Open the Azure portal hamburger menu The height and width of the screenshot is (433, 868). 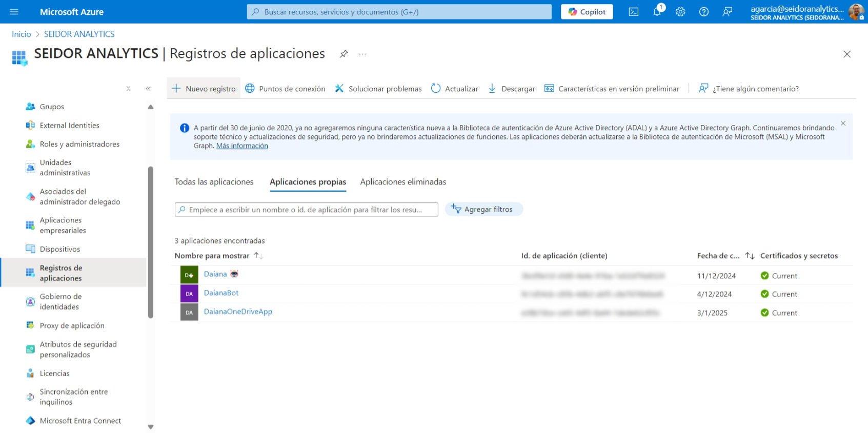pos(14,12)
